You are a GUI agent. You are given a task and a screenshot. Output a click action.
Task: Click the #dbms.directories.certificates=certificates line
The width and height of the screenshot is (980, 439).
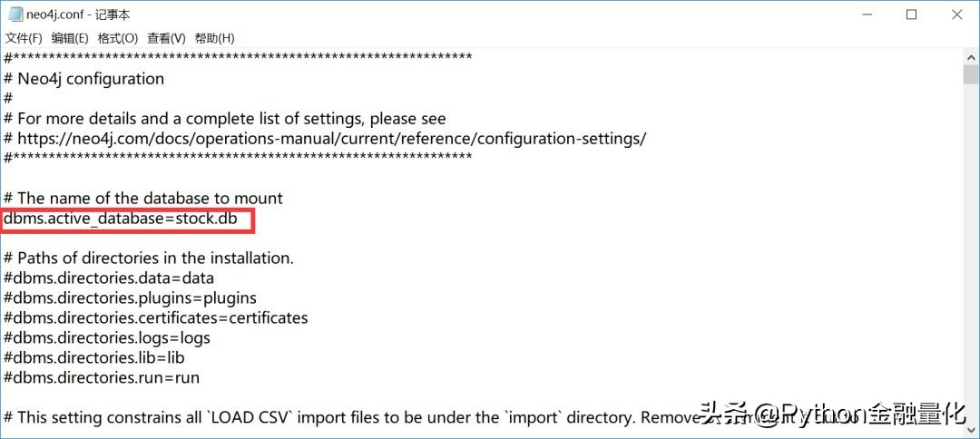click(156, 317)
